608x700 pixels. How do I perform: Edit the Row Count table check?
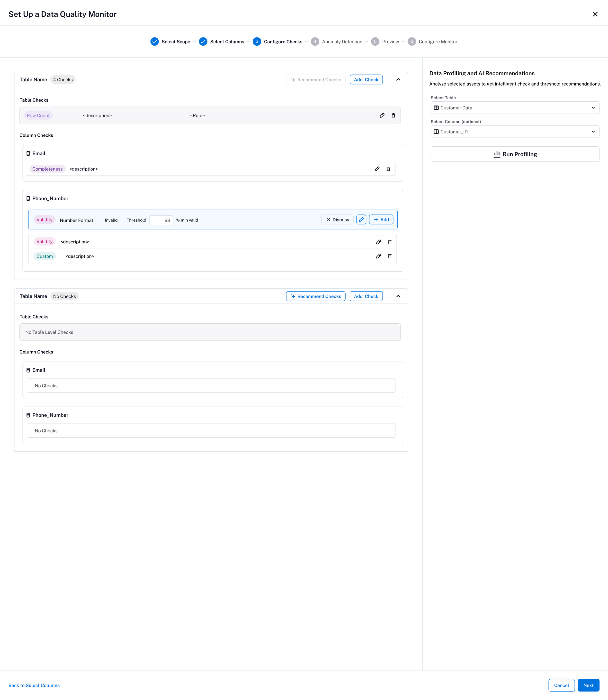tap(382, 115)
